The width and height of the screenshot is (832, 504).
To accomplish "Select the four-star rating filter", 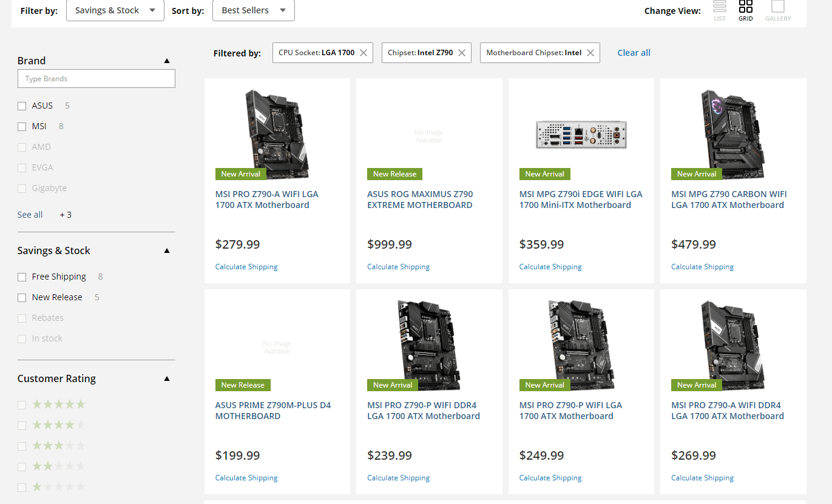I will click(22, 426).
